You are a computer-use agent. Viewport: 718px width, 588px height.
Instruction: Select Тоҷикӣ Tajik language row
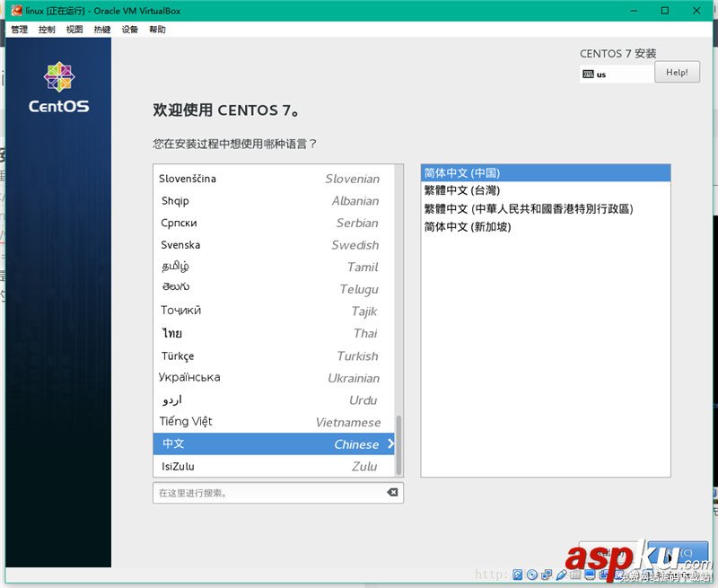274,311
